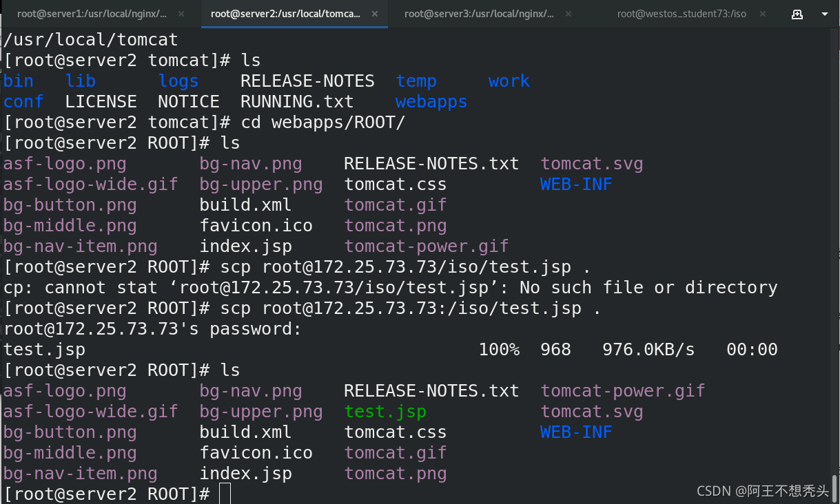Click the "root@172.25.73.73's password:" prompt
The width and height of the screenshot is (840, 504).
click(x=153, y=329)
